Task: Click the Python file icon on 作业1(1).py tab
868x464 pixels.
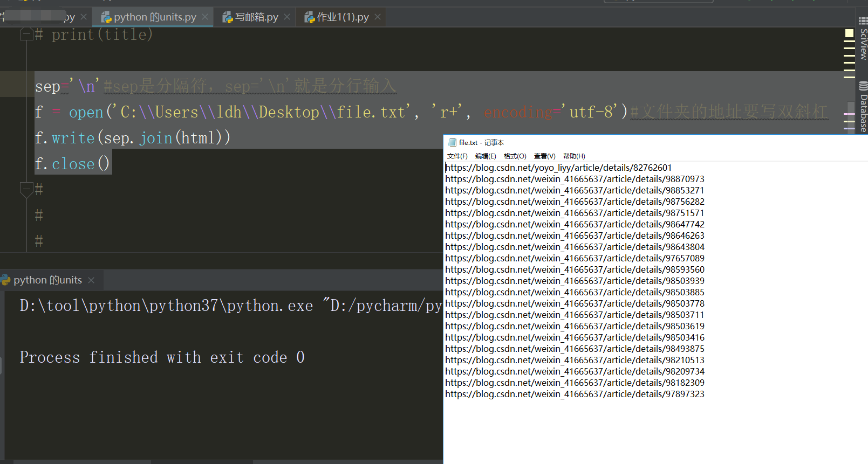Action: tap(310, 18)
